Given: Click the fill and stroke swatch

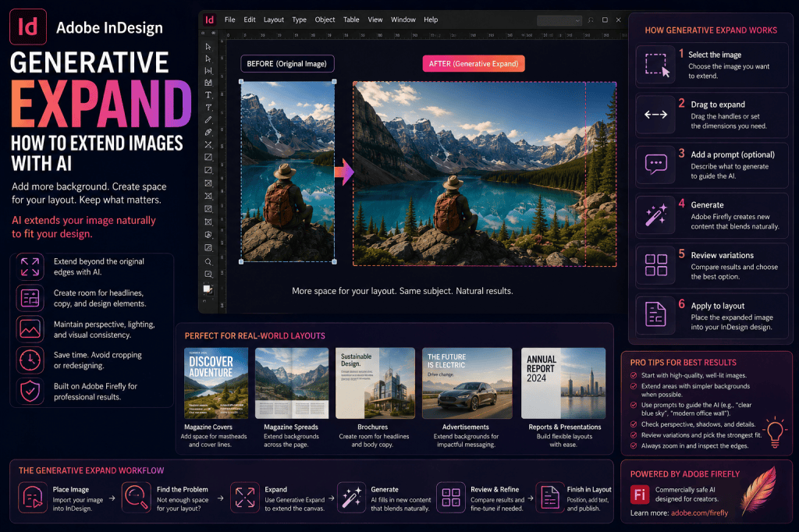Looking at the screenshot, I should (x=208, y=289).
